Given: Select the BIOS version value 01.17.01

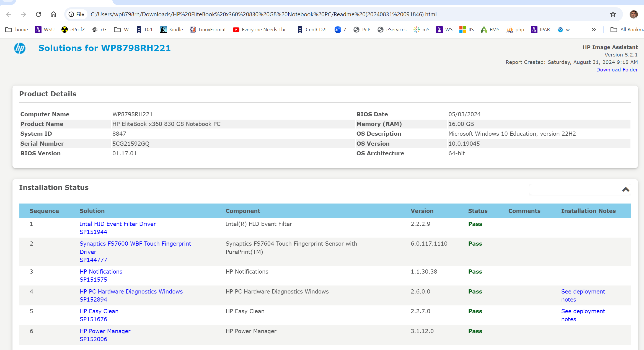Looking at the screenshot, I should (125, 153).
